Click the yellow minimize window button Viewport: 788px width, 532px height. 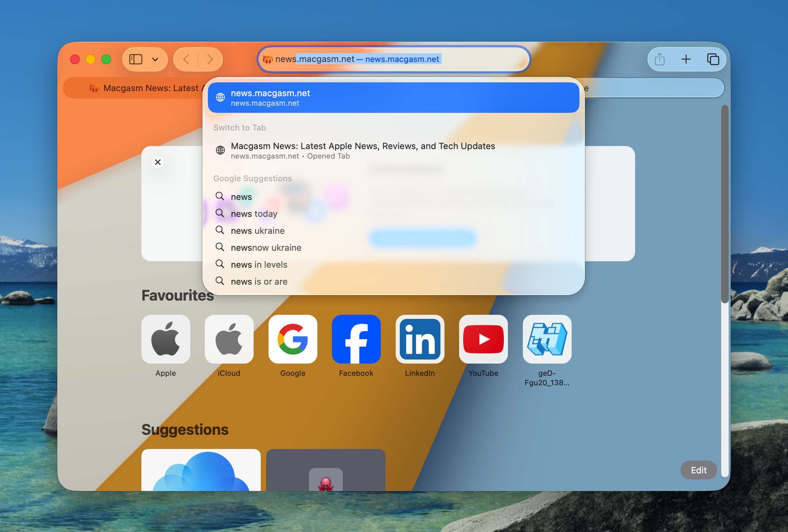91,59
